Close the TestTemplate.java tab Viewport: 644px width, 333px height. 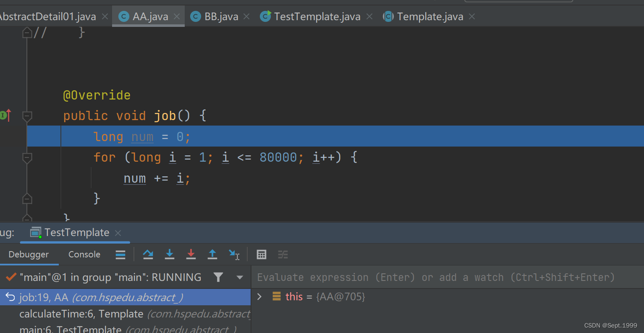(369, 16)
